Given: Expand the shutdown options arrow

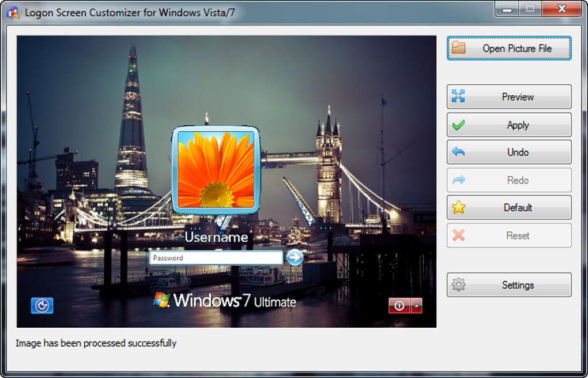Looking at the screenshot, I should (x=417, y=306).
